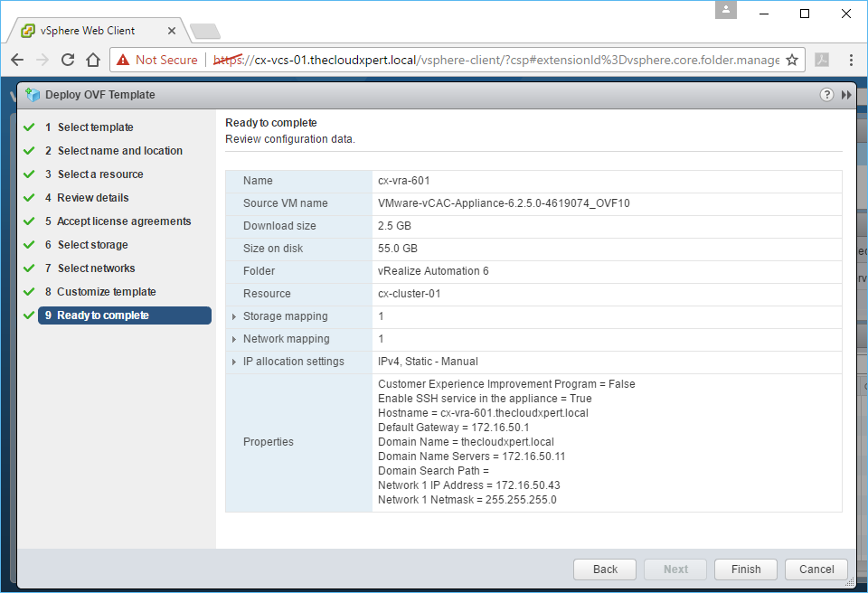
Task: Click the Finish button
Action: coord(746,569)
